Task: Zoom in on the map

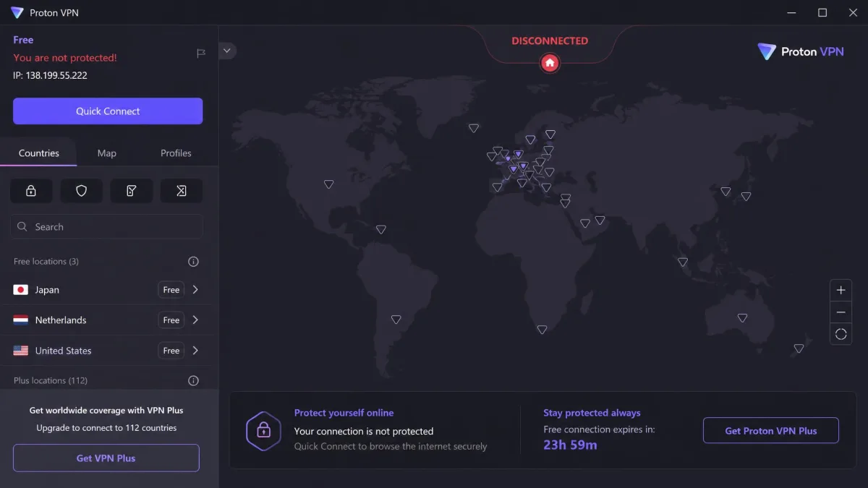Action: [841, 290]
